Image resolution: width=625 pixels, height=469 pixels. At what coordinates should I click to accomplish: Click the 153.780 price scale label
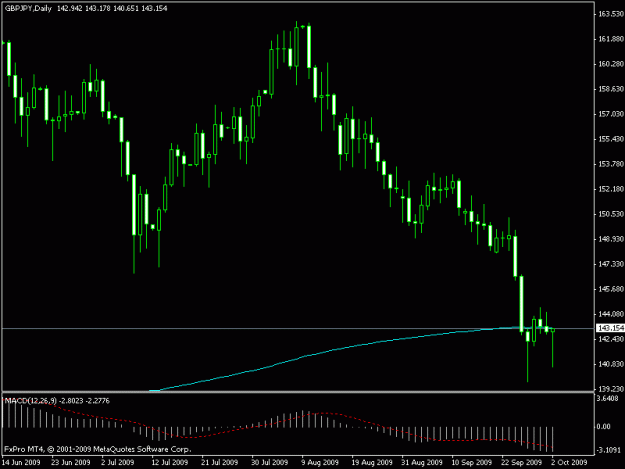coord(611,164)
